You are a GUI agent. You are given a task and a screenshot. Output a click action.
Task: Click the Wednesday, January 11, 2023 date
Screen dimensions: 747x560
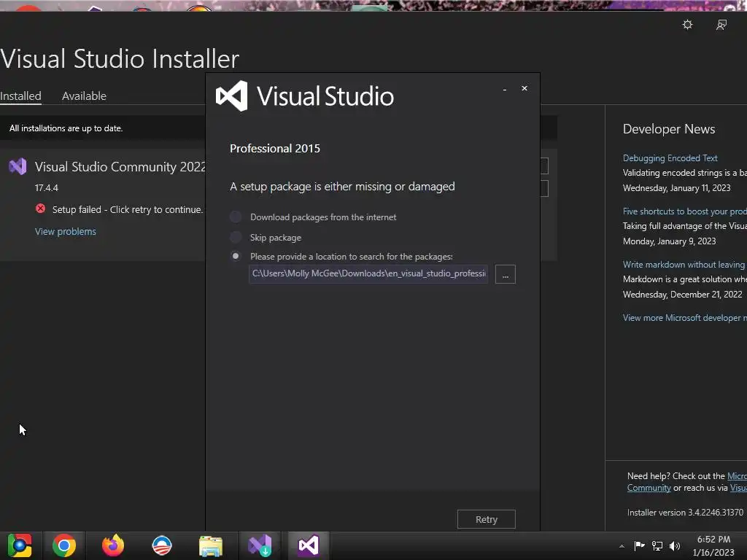(676, 188)
